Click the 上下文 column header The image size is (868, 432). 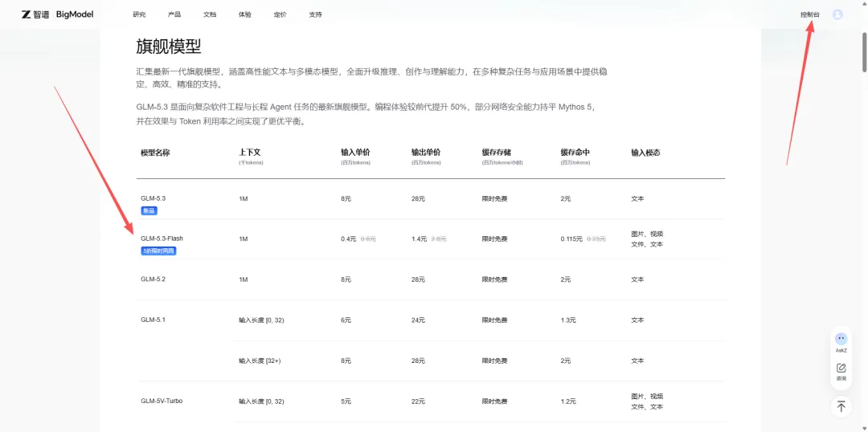click(x=250, y=153)
